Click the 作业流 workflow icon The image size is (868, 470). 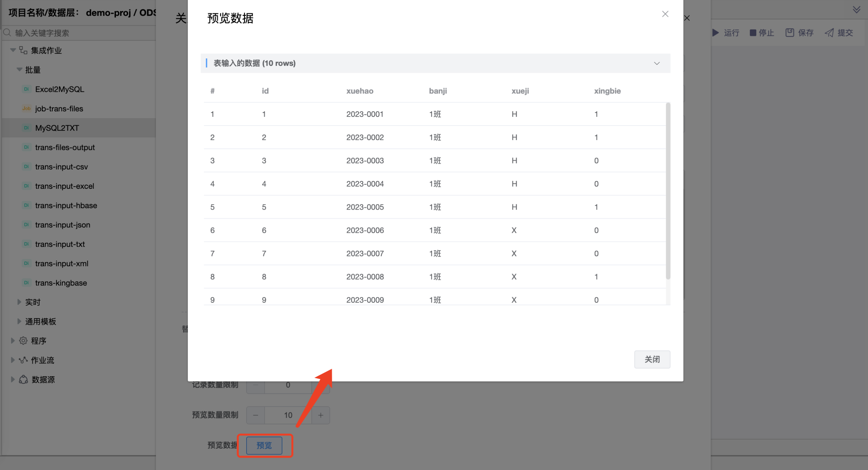[23, 360]
